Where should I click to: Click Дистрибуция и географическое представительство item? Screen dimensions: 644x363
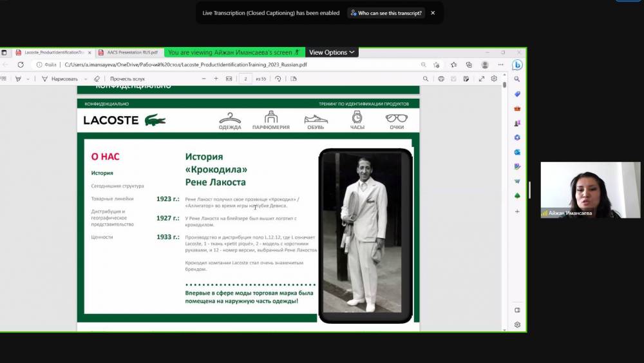tap(113, 218)
